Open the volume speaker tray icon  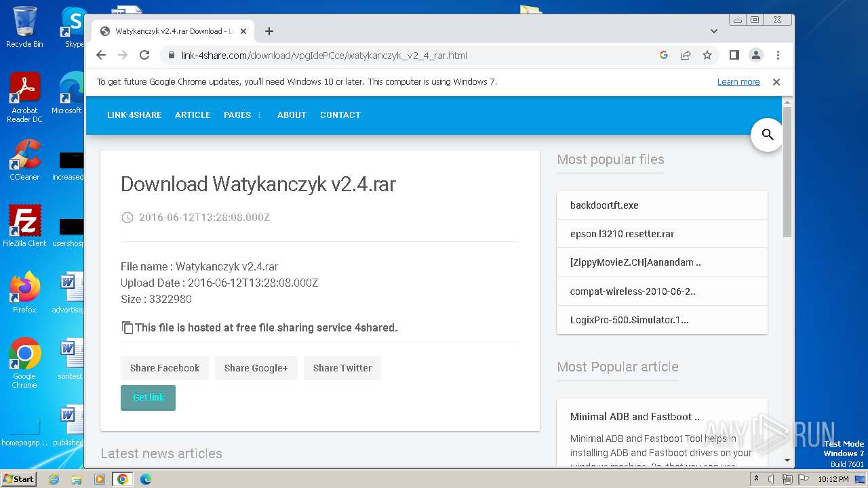(772, 479)
